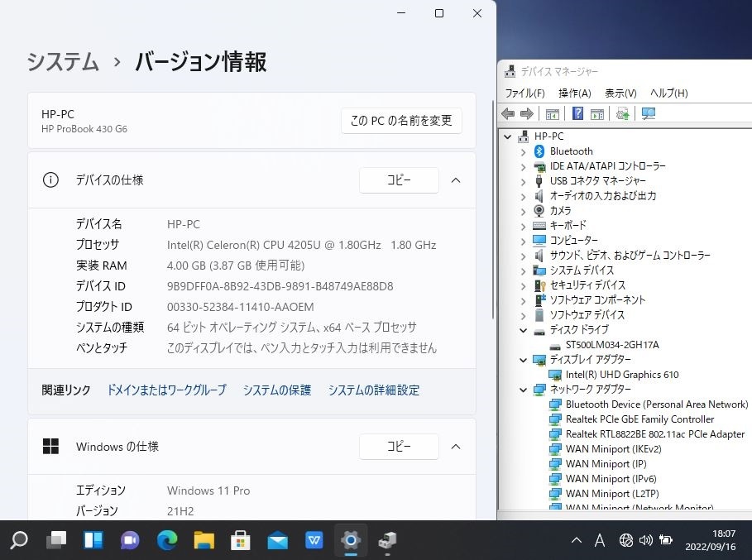
Task: Open ドメインまたはワークグループ link
Action: pos(166,390)
